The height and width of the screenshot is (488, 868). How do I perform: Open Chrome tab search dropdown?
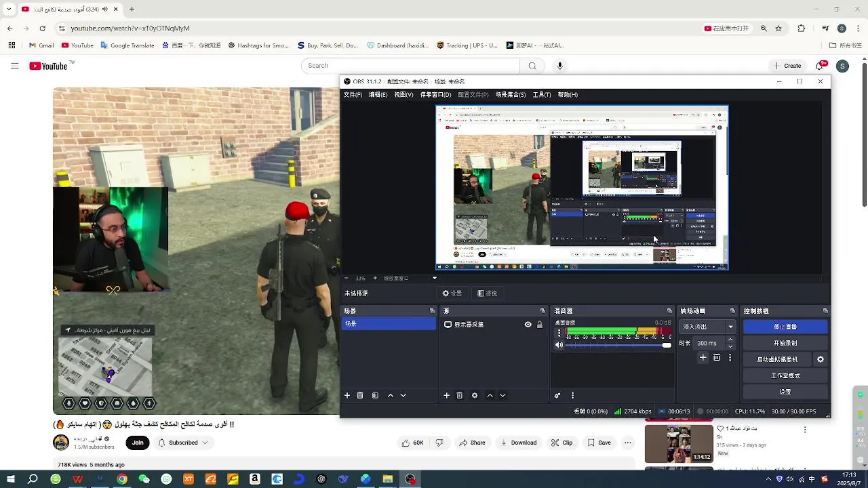point(9,9)
